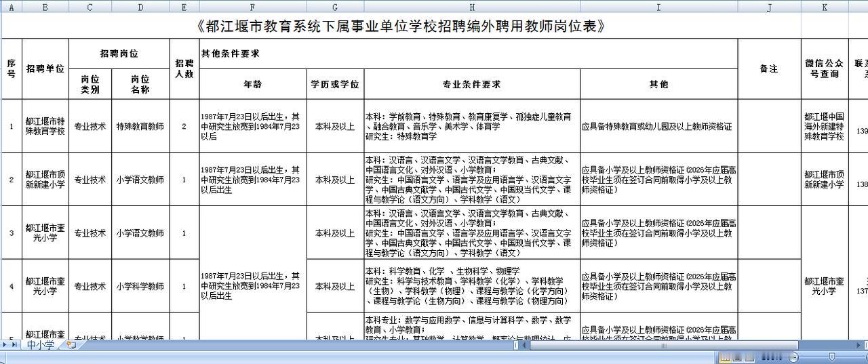This screenshot has width=868, height=364.
Task: Click the 备注 header cell
Action: [x=769, y=68]
